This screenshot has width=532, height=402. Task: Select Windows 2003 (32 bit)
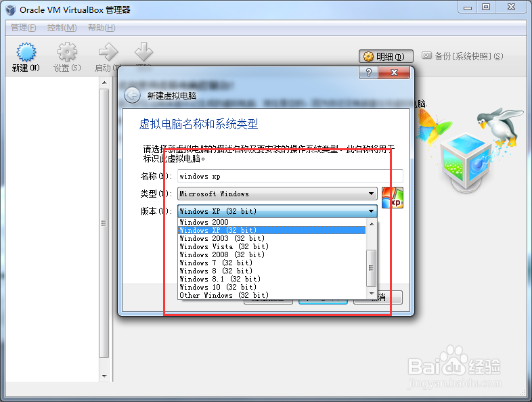272,238
